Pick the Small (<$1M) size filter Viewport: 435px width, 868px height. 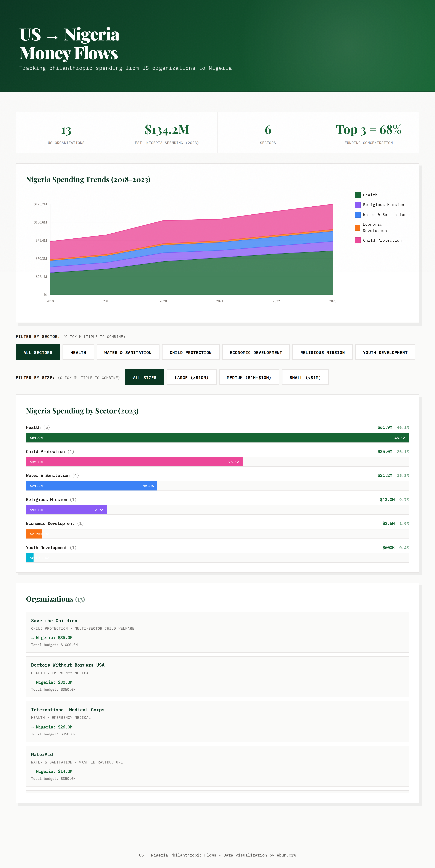click(305, 377)
